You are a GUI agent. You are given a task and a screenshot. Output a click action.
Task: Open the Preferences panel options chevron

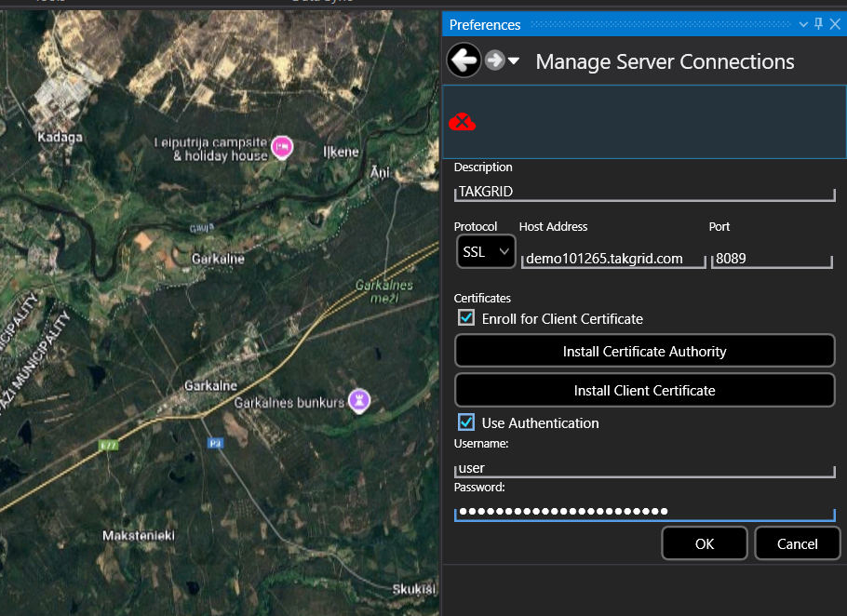(x=803, y=24)
